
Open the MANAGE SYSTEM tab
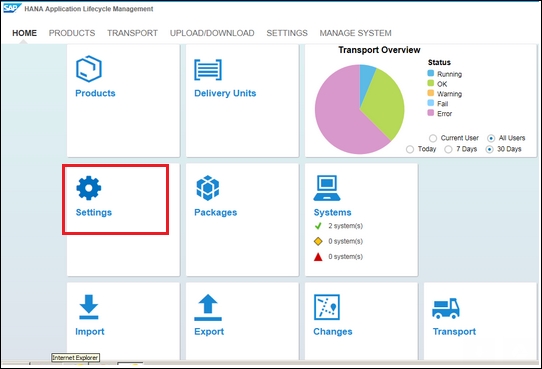click(x=355, y=33)
